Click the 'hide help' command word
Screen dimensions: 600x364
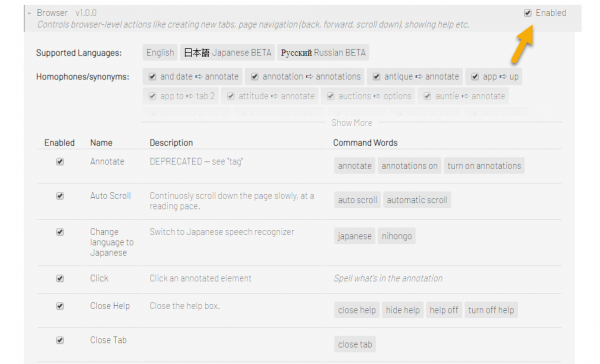click(403, 310)
